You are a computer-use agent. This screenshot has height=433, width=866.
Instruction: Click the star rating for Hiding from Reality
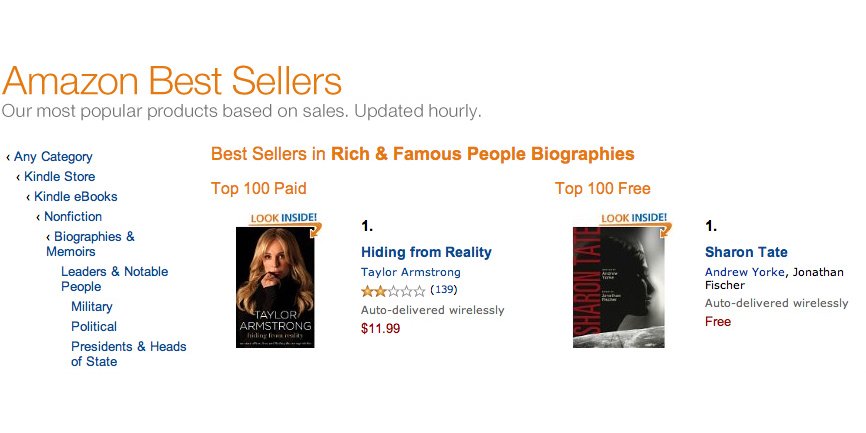(x=393, y=291)
